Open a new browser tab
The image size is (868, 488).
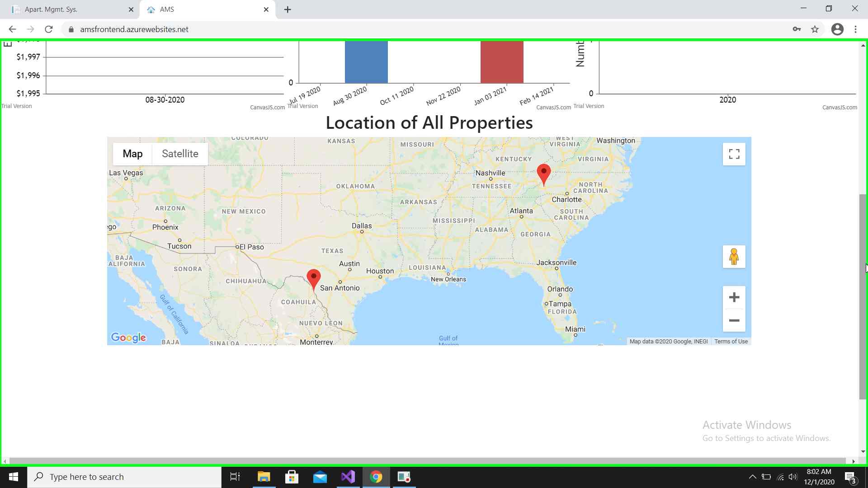[288, 9]
